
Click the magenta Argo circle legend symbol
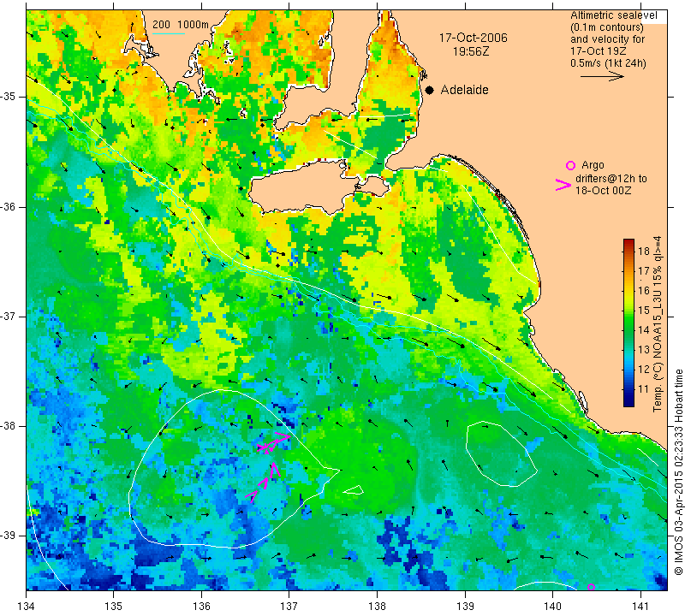[x=570, y=165]
